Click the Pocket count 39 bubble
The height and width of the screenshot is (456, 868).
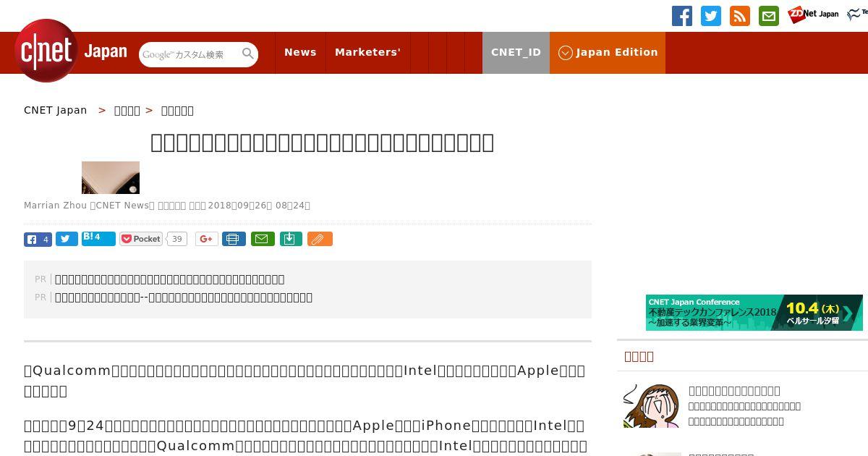177,239
